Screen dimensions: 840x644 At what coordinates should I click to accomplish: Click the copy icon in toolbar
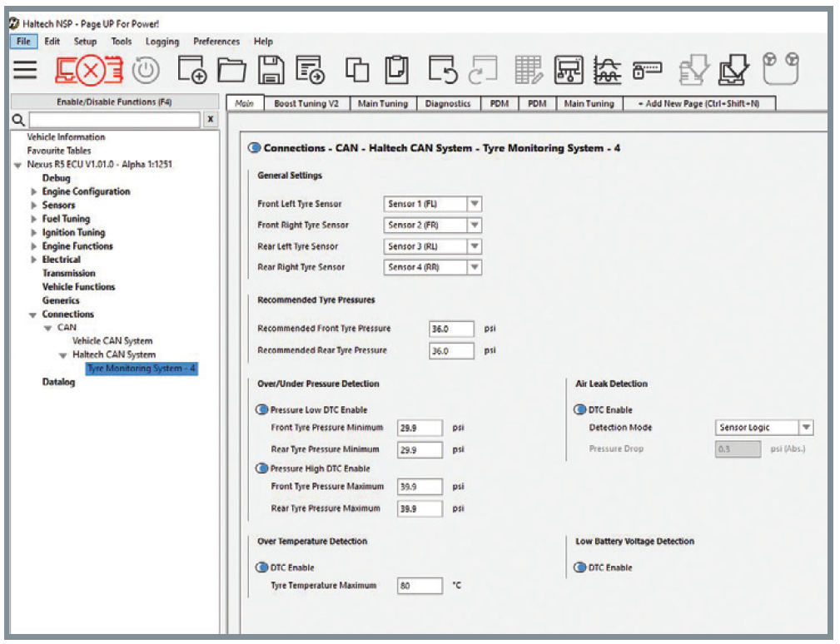coord(357,70)
